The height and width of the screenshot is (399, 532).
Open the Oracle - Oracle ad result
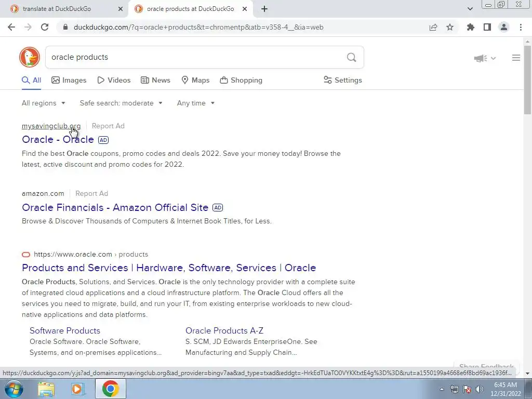click(58, 139)
